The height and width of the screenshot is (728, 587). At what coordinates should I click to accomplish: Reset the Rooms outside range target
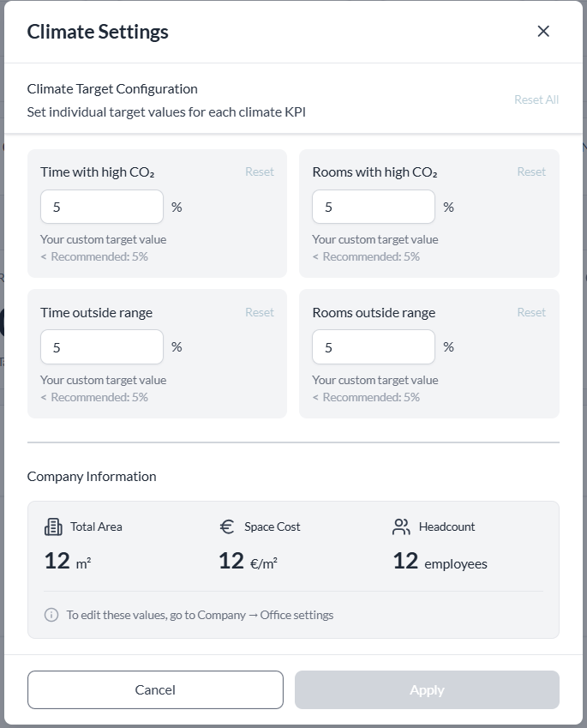[531, 312]
